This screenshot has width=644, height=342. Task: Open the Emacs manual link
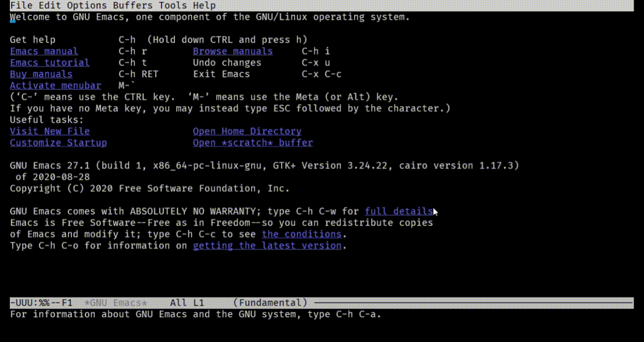tap(43, 51)
